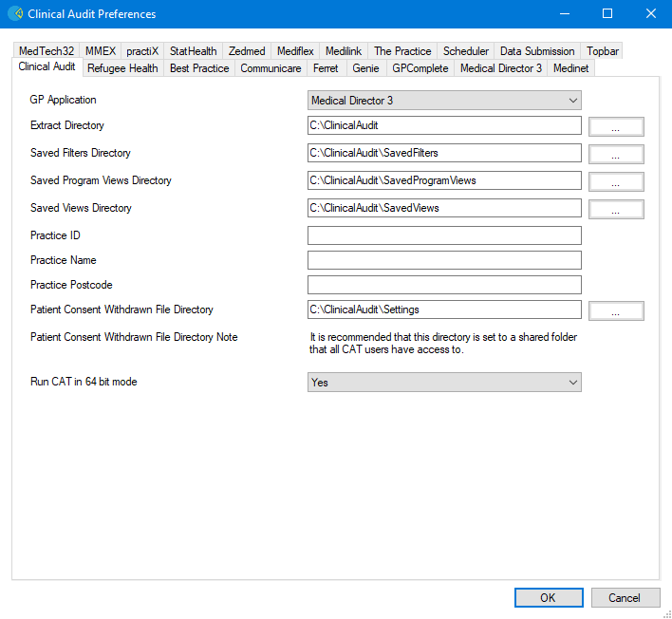Switch to the MedTech32 tab
The height and width of the screenshot is (619, 672).
47,51
